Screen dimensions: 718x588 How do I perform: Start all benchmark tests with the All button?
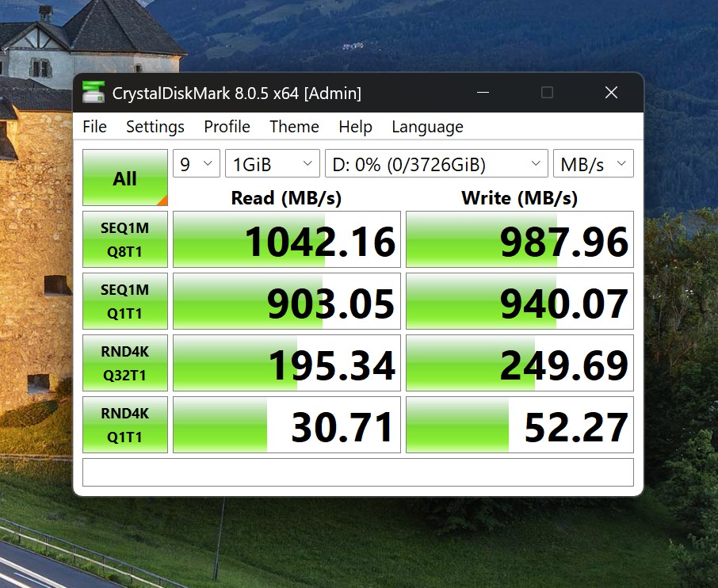pos(124,177)
